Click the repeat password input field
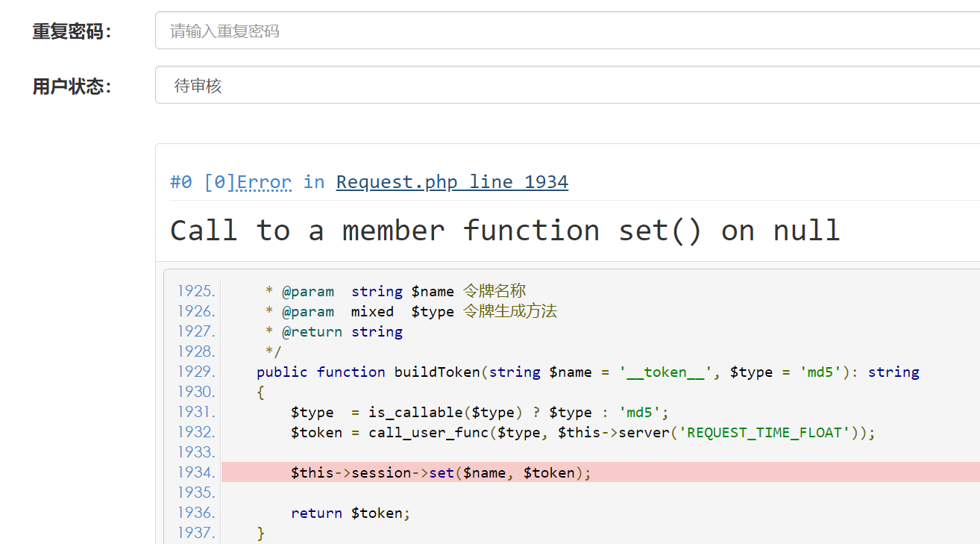 click(x=567, y=31)
